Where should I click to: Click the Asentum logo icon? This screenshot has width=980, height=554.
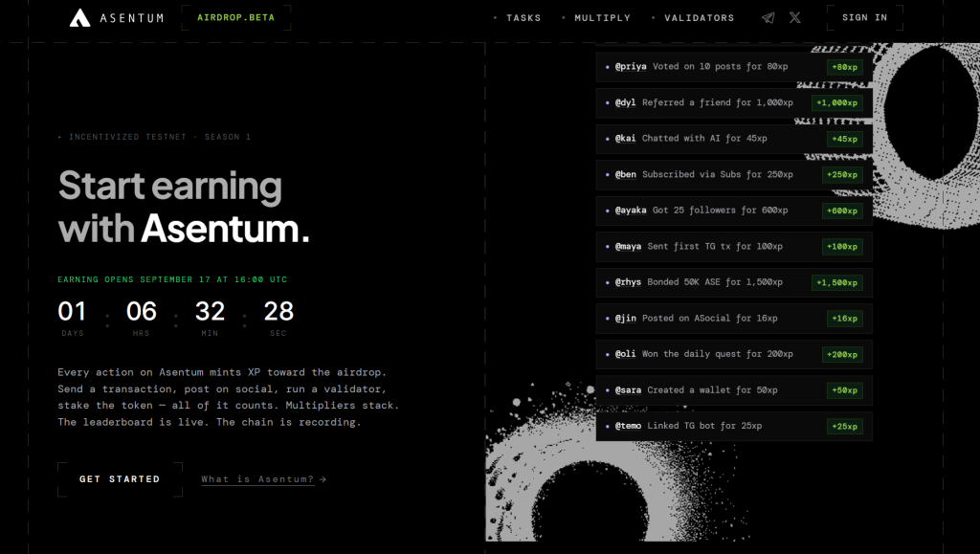[x=79, y=17]
